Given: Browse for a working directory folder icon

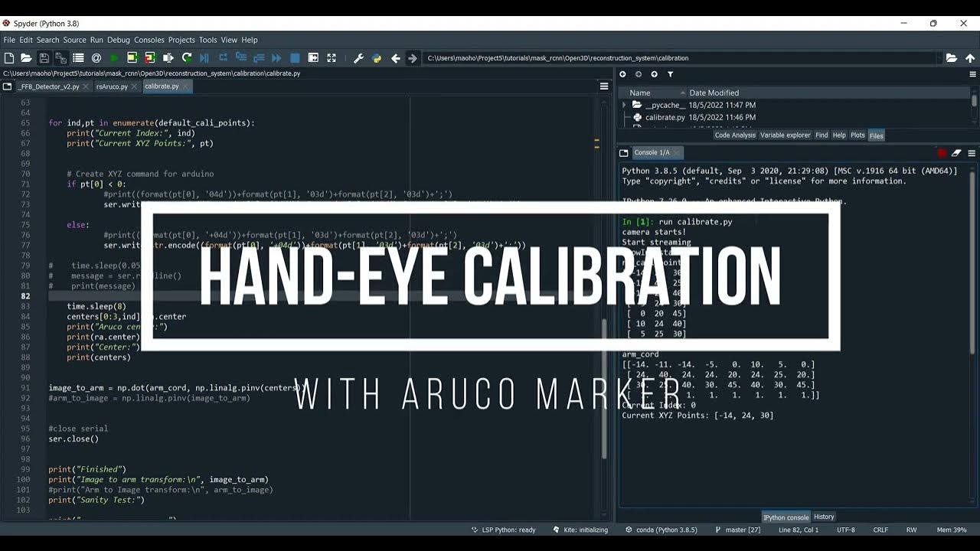Looking at the screenshot, I should point(952,58).
